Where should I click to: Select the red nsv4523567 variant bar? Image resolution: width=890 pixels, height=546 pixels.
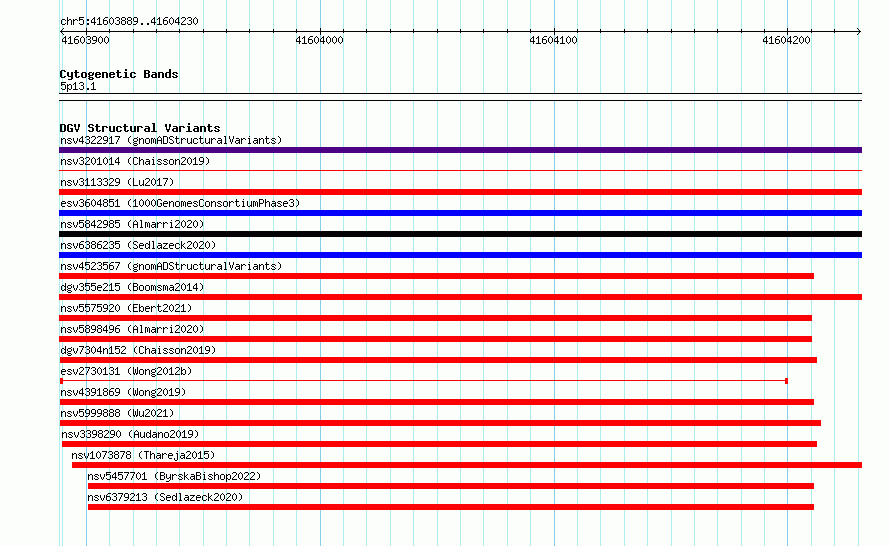pos(436,276)
